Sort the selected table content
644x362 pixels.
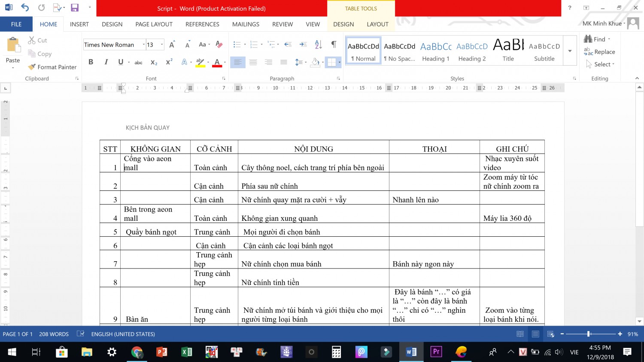[318, 45]
